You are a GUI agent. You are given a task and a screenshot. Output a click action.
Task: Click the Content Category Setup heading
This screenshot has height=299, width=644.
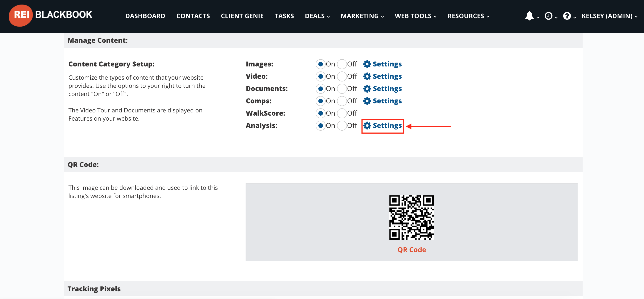(x=111, y=64)
